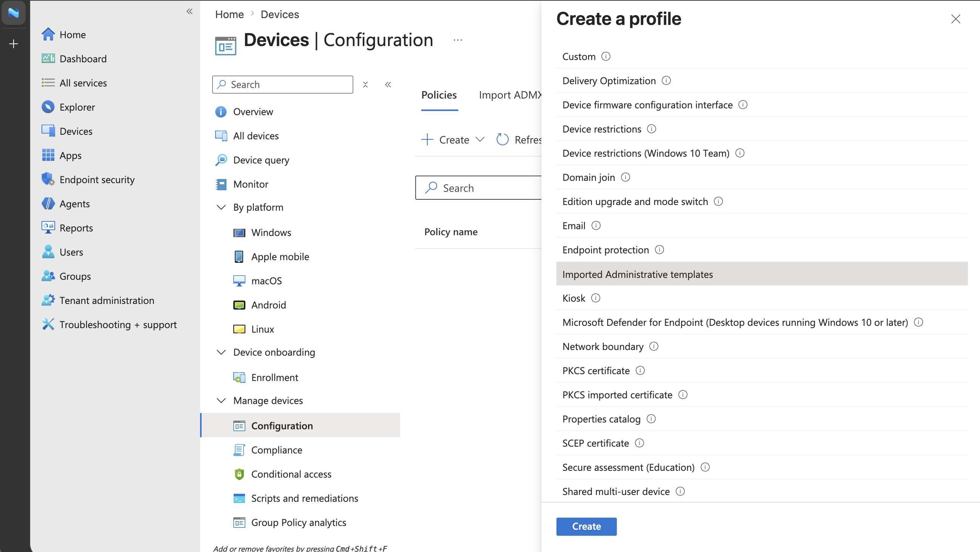The height and width of the screenshot is (552, 980).
Task: Click the Dashboard chart icon
Action: pyautogui.click(x=48, y=59)
